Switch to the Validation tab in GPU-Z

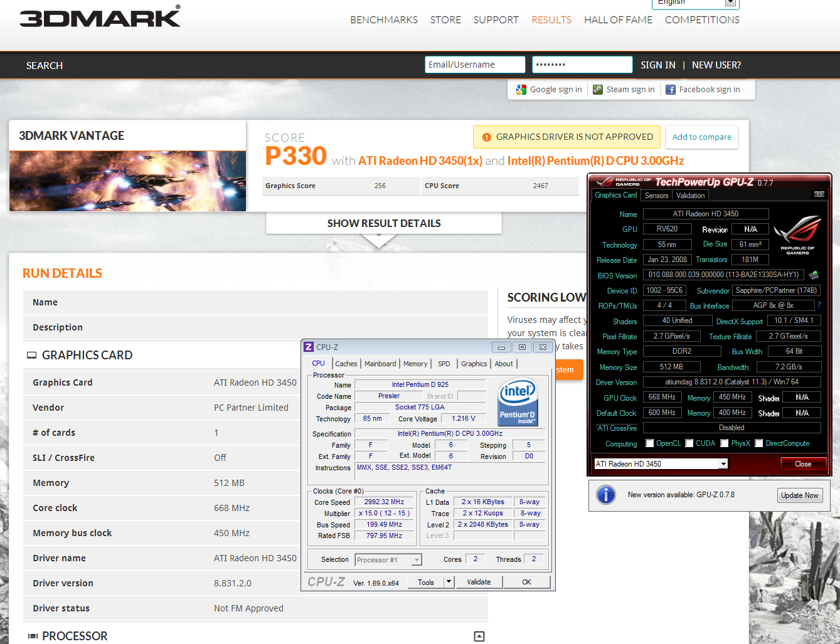point(690,196)
